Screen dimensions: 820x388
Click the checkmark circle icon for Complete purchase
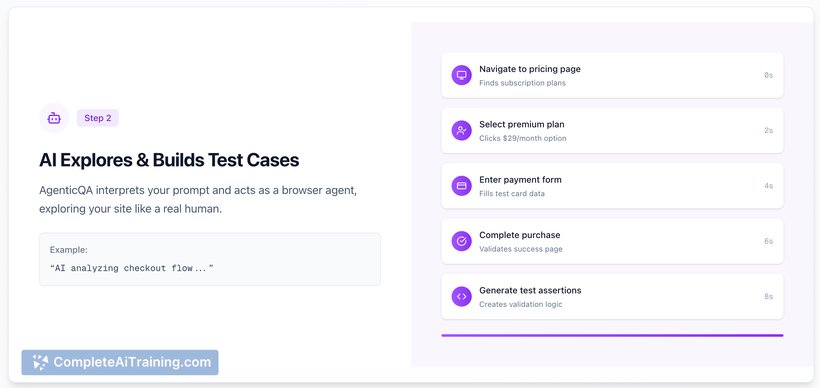(x=461, y=241)
